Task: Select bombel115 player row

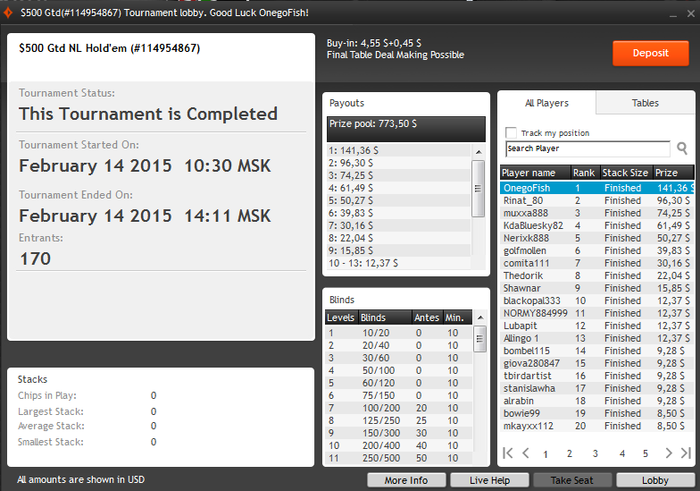Action: pyautogui.click(x=597, y=350)
